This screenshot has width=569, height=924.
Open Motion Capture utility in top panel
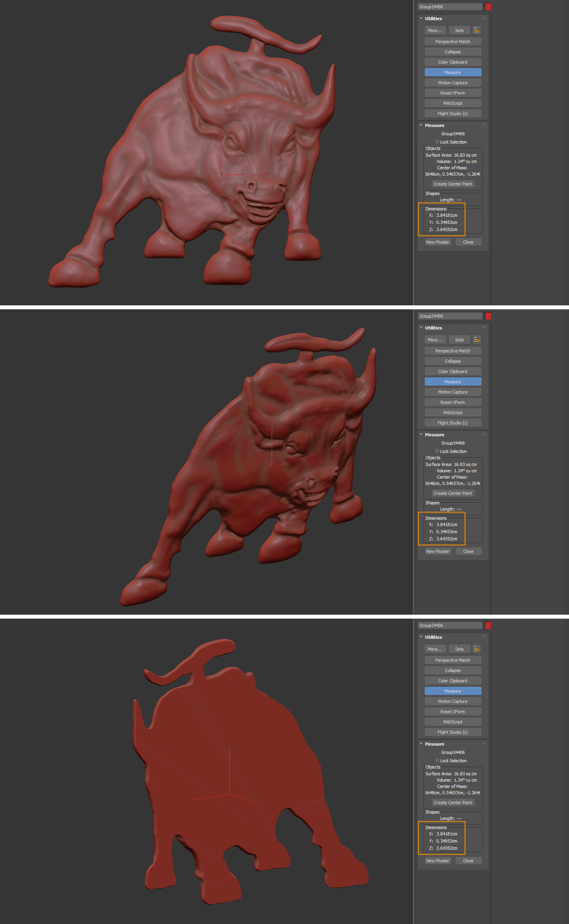click(453, 83)
